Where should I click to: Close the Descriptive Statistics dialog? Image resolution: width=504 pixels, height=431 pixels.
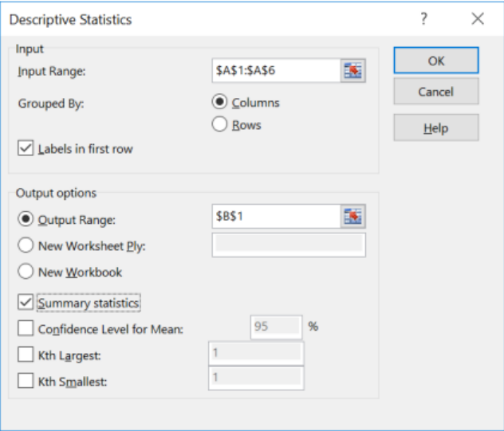click(x=478, y=19)
